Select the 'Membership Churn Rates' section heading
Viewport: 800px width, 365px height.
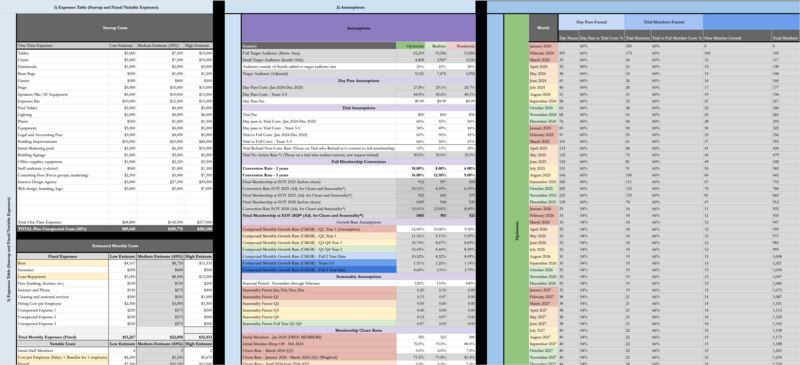pos(358,330)
